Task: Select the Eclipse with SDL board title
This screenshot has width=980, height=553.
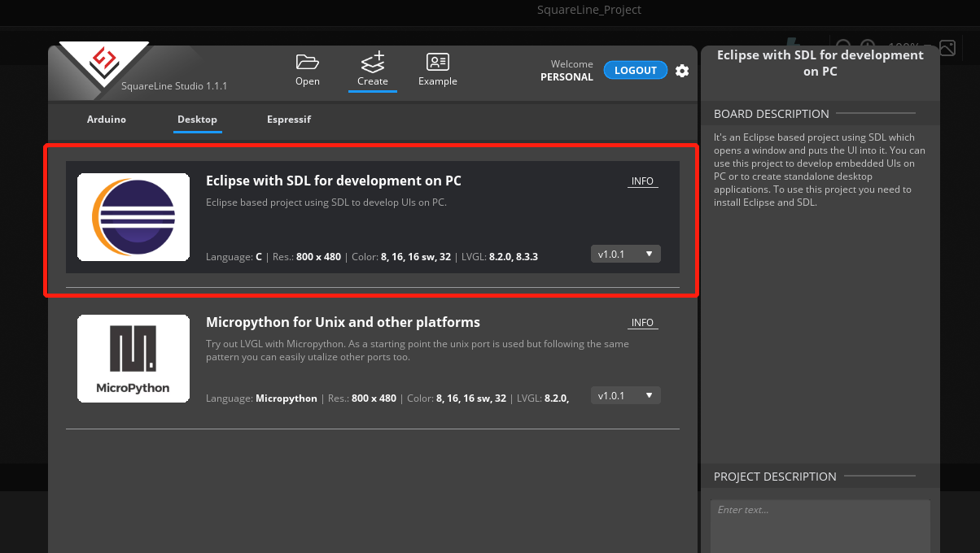Action: [x=334, y=181]
